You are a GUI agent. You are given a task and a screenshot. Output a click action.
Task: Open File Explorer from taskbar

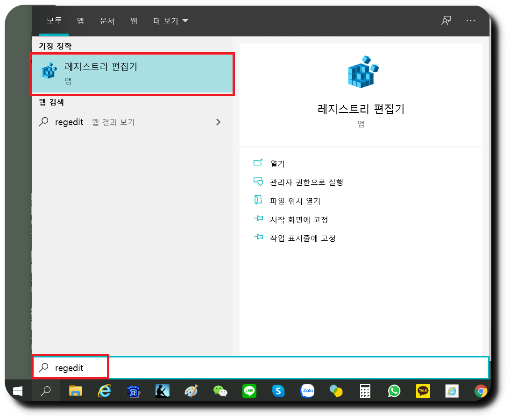click(x=76, y=391)
